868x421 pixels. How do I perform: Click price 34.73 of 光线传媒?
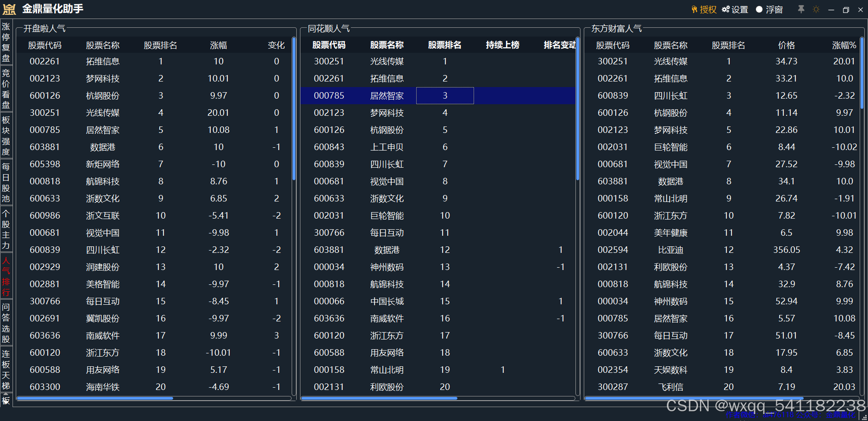787,61
